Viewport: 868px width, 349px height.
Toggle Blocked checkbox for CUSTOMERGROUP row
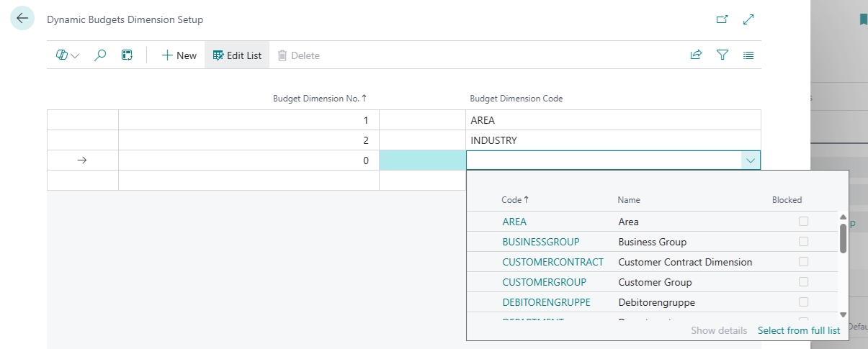tap(803, 282)
